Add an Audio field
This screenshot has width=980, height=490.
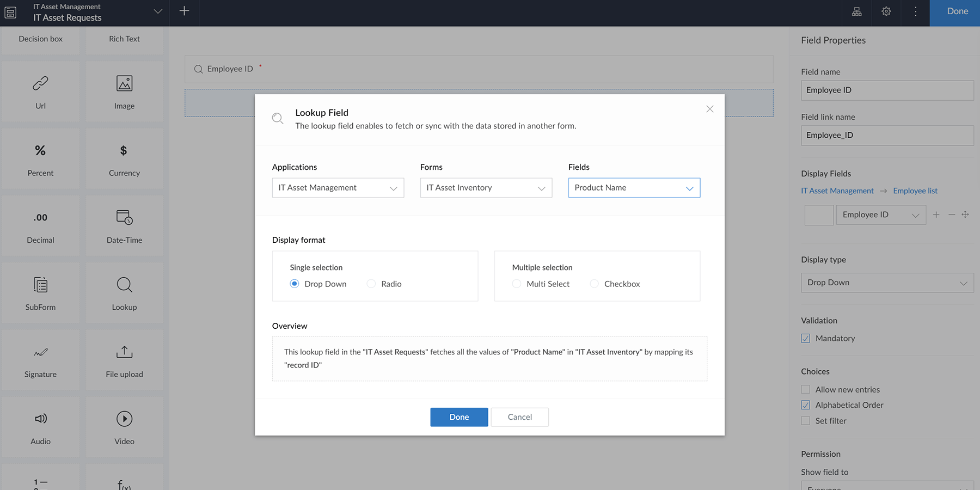pos(40,427)
